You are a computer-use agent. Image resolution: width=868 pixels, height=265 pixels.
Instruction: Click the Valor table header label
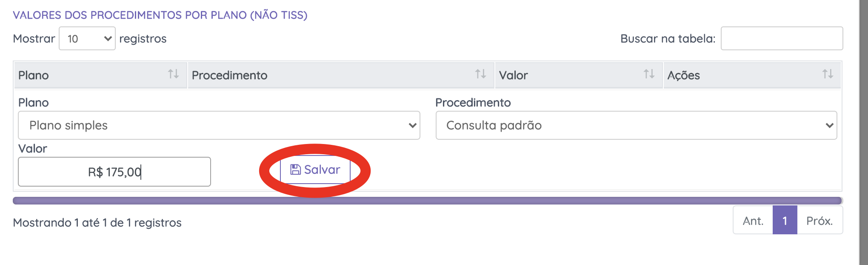(513, 75)
